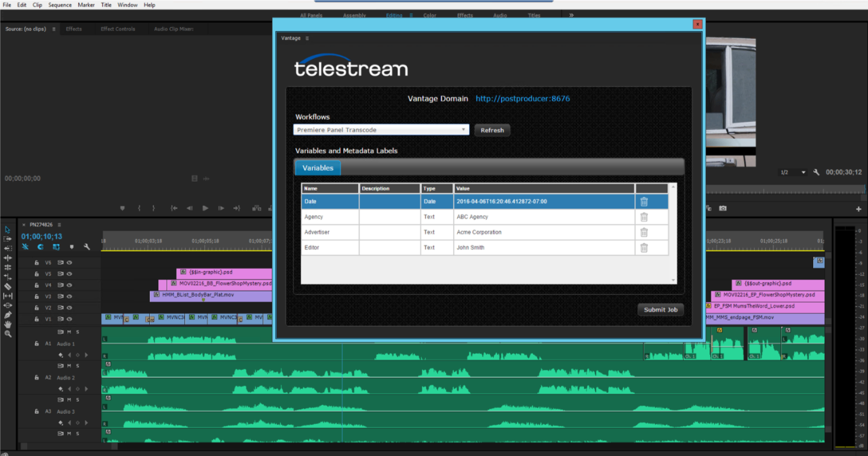Switch to Effect Controls tab
The image size is (868, 456).
(x=118, y=29)
